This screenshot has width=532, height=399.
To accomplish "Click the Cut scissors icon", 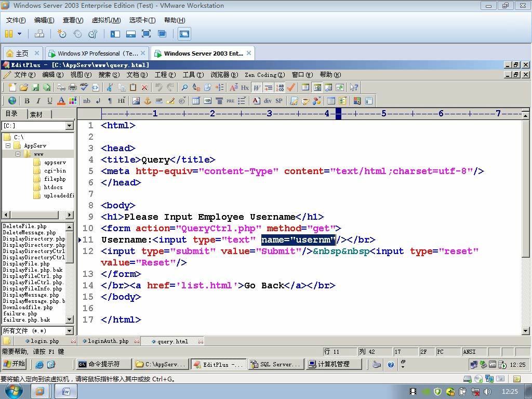I will pyautogui.click(x=109, y=87).
